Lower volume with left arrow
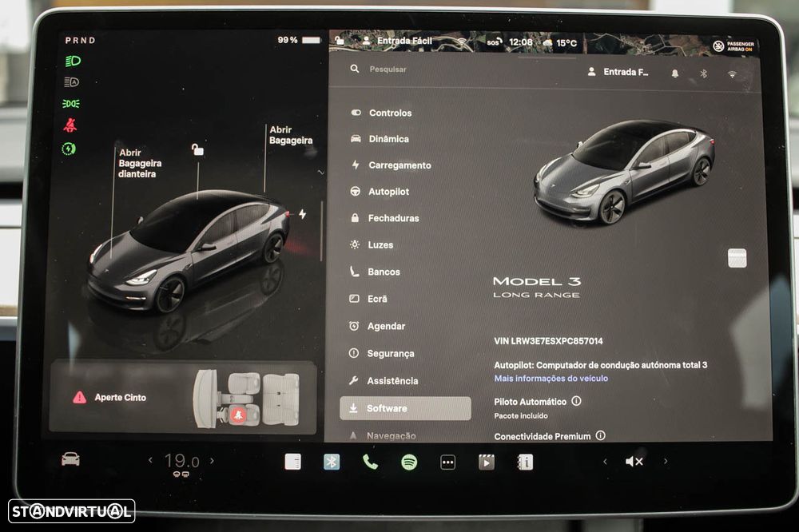The image size is (799, 532). (605, 462)
